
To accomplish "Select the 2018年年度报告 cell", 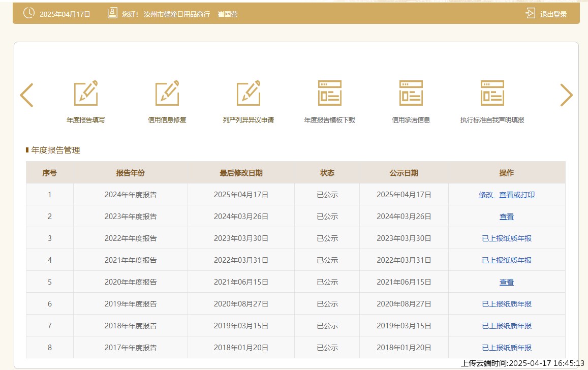I will (x=131, y=325).
